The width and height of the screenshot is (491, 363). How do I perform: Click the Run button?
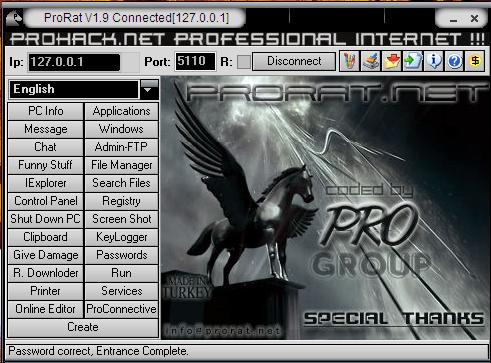(121, 273)
